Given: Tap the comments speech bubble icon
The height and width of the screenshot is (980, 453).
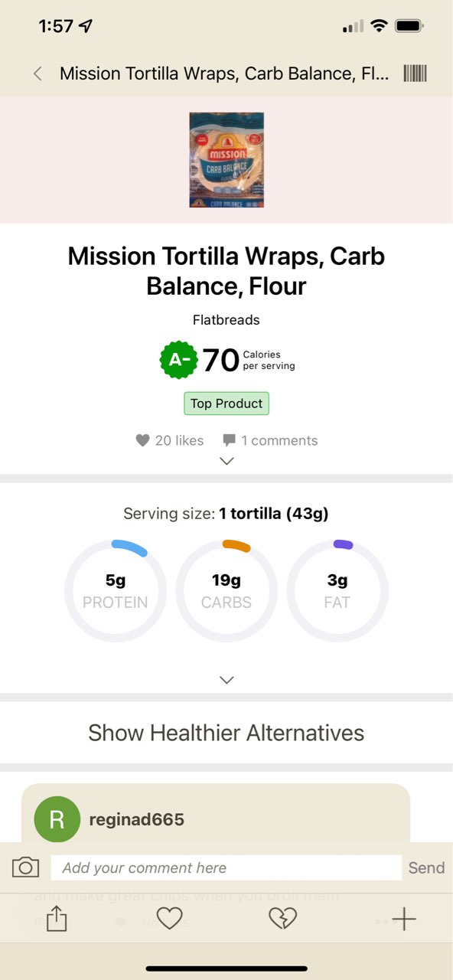Looking at the screenshot, I should click(x=230, y=439).
